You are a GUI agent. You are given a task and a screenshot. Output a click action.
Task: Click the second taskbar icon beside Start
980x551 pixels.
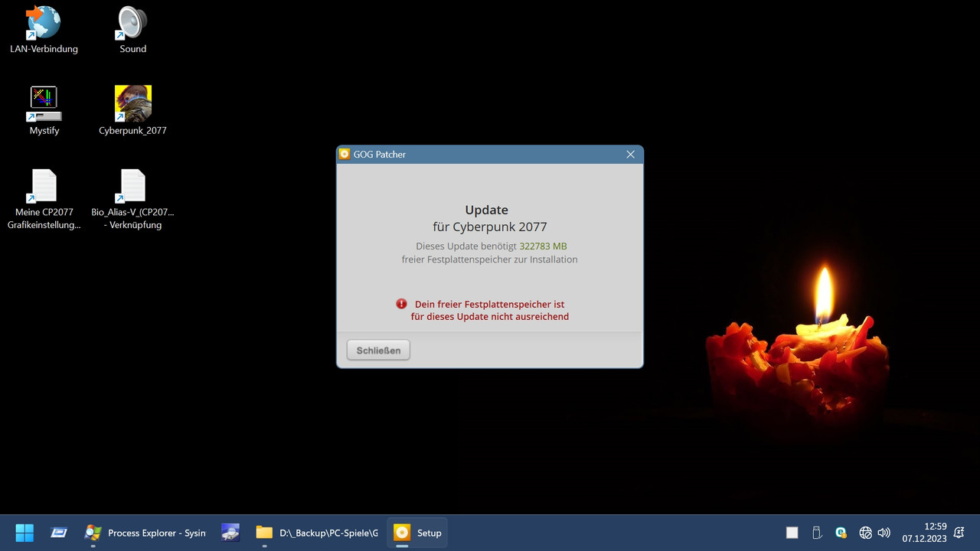tap(59, 533)
